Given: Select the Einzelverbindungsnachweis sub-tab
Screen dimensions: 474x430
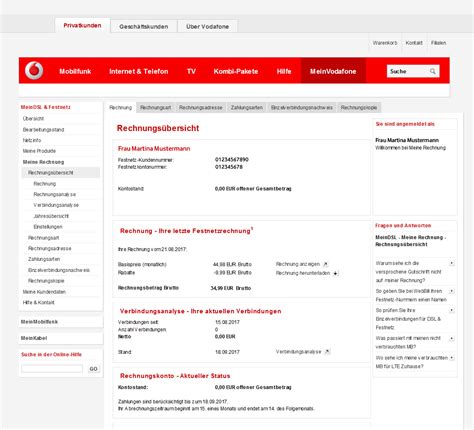Looking at the screenshot, I should (302, 108).
